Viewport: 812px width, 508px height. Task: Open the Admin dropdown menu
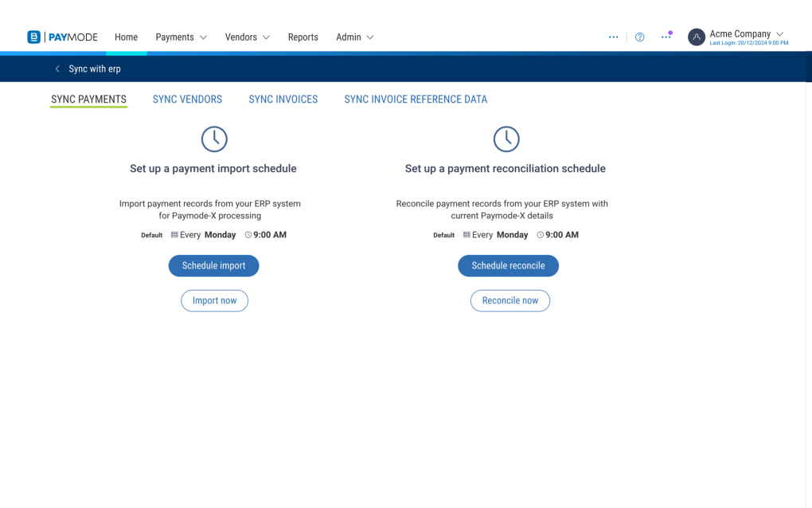(x=354, y=37)
